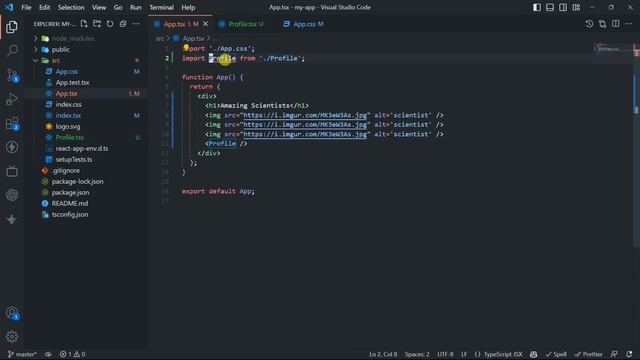Open package.json in the file tree
This screenshot has width=640, height=360.
click(x=70, y=192)
